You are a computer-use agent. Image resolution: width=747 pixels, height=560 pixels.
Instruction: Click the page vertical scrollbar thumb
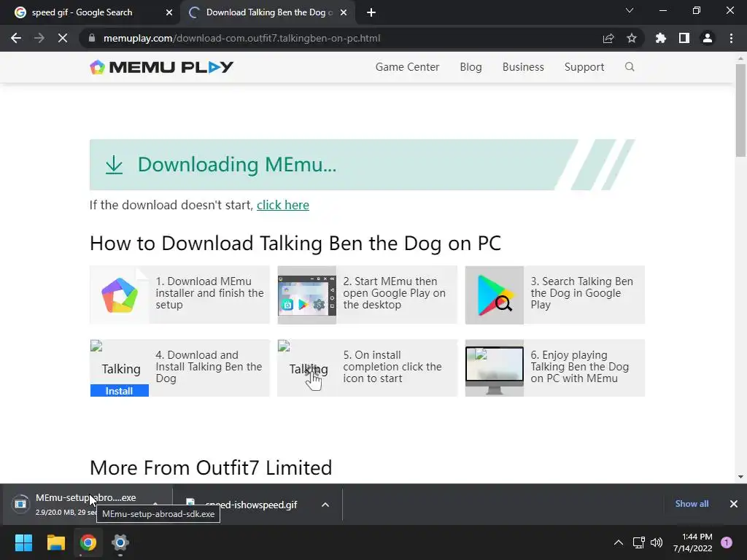coord(740,111)
